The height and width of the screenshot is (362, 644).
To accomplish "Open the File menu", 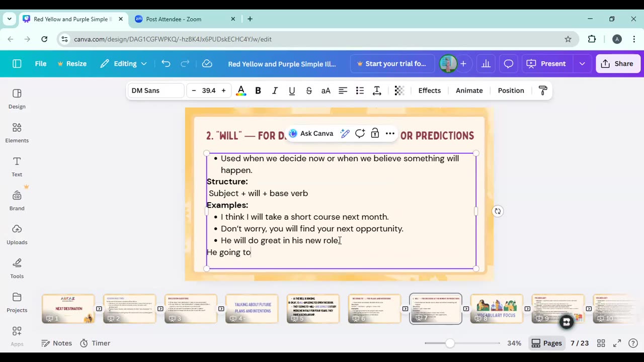I will pos(41,64).
